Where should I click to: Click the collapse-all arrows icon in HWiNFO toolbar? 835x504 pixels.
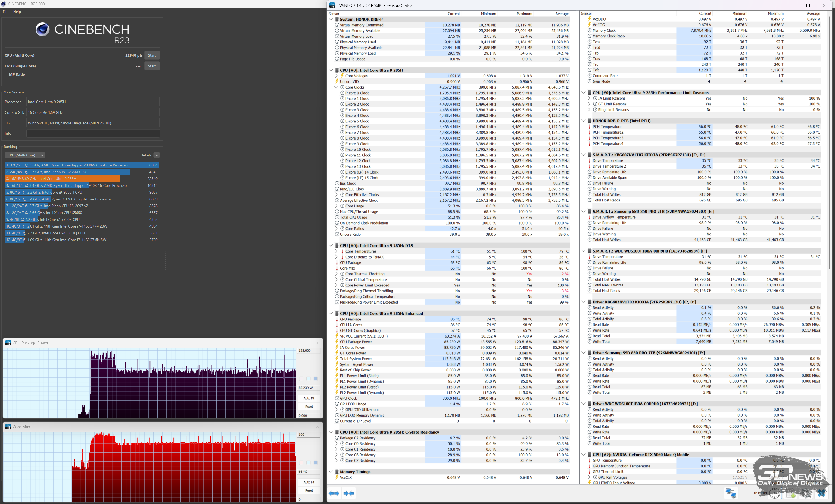pyautogui.click(x=349, y=493)
